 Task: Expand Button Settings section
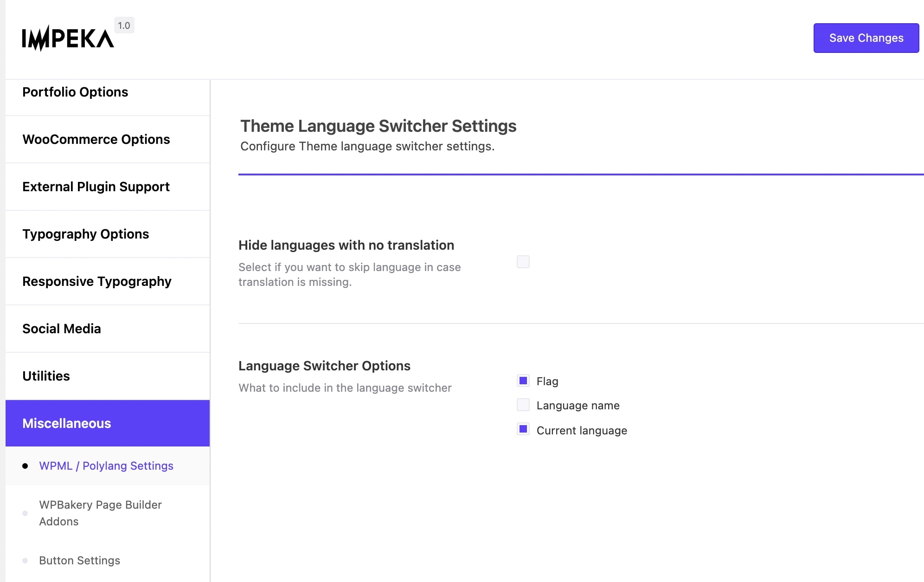(x=80, y=561)
